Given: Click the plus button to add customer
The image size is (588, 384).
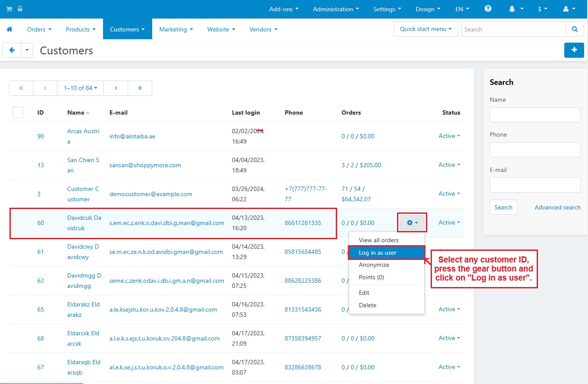Looking at the screenshot, I should pos(574,50).
